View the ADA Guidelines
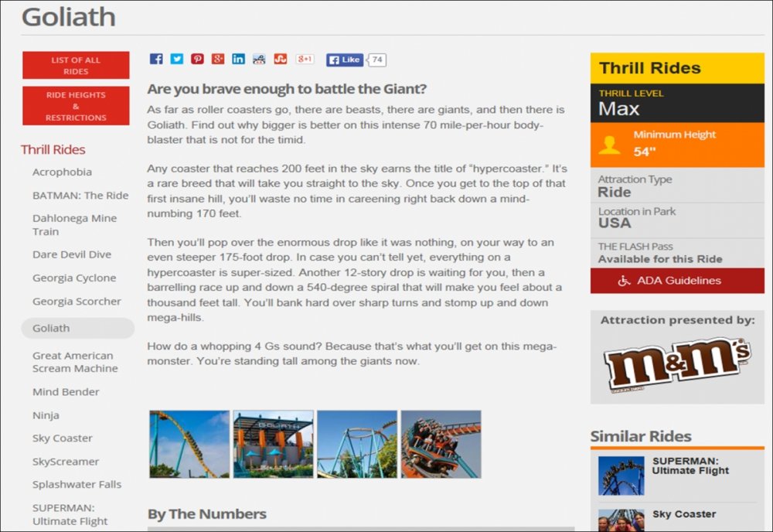 677,281
